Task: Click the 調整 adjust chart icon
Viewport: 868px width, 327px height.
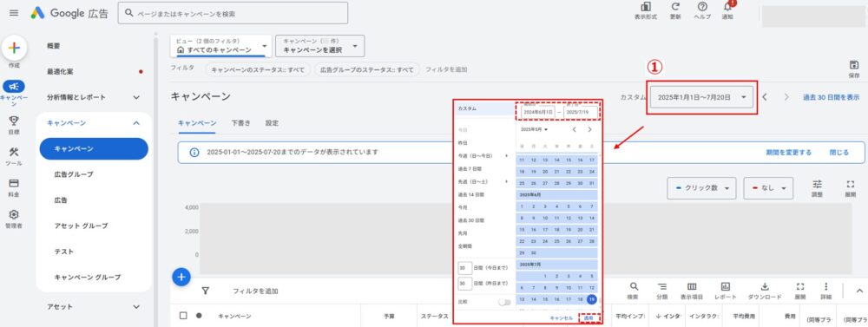Action: pos(817,184)
